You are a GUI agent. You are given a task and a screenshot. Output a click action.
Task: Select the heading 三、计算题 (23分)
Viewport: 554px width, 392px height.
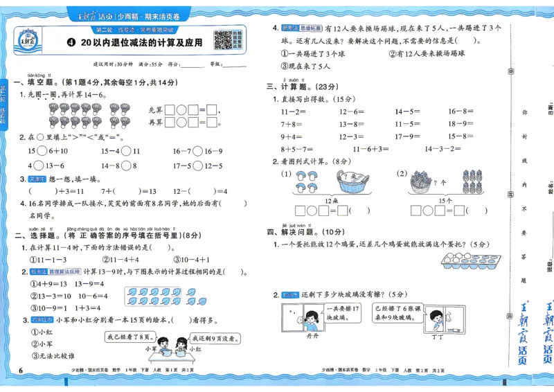(303, 87)
